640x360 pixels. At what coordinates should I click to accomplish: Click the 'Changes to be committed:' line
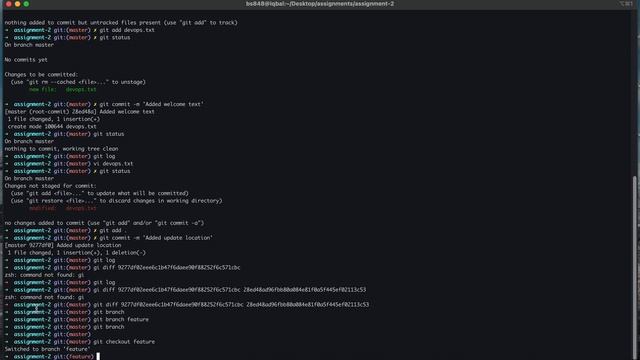41,74
